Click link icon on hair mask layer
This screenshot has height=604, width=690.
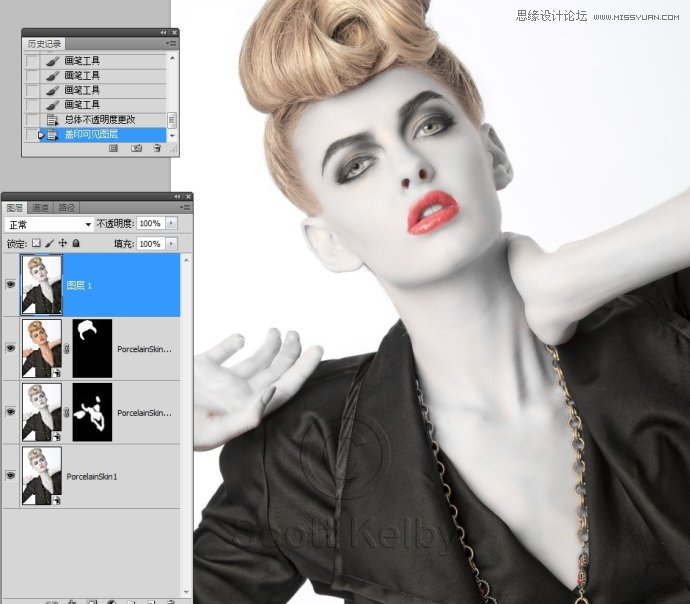68,348
